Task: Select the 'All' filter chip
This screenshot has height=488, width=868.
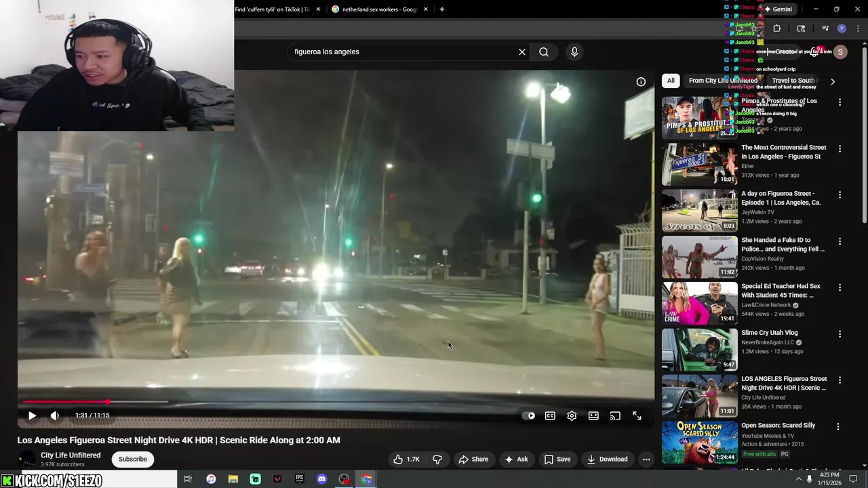Action: [x=671, y=81]
